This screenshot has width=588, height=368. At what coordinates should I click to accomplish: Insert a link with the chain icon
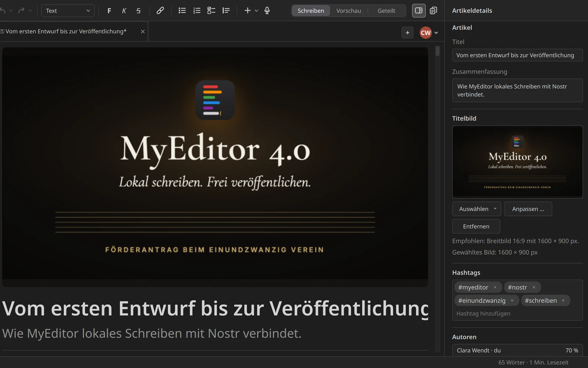click(160, 11)
